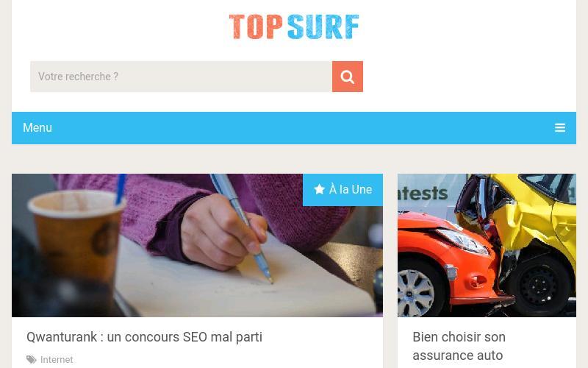Open the handwriting article thumbnail image
Viewport: 588px width, 368px height.
pos(197,245)
